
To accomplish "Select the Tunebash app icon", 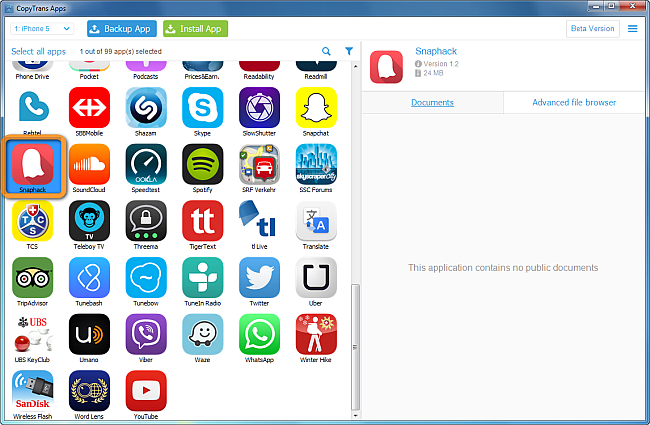I will (89, 277).
